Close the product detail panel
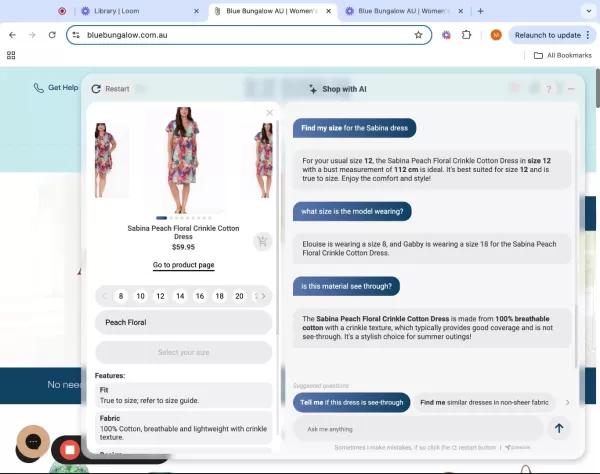This screenshot has width=600, height=474. coord(270,112)
